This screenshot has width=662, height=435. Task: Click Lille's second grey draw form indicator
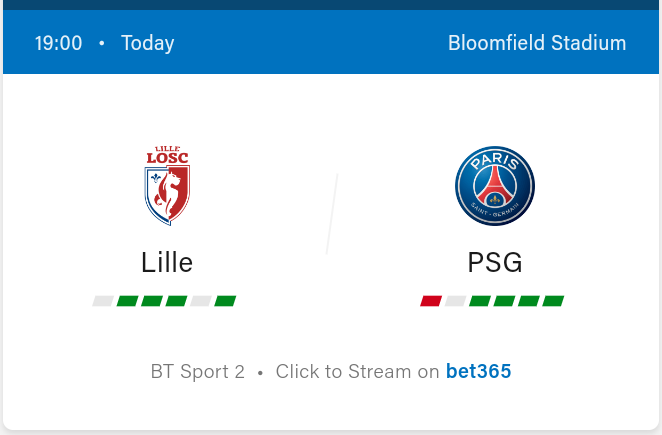click(201, 301)
